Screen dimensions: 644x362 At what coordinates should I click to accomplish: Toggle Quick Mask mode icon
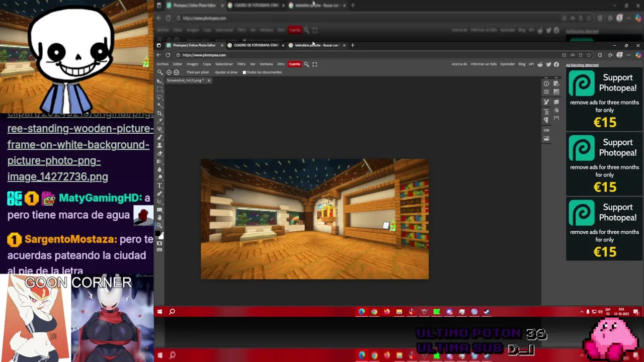(x=159, y=243)
